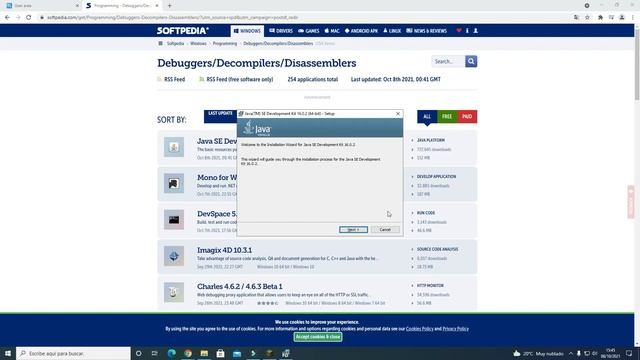640x360 pixels.
Task: Click the DevSpace thumbnail icon
Action: click(x=174, y=220)
